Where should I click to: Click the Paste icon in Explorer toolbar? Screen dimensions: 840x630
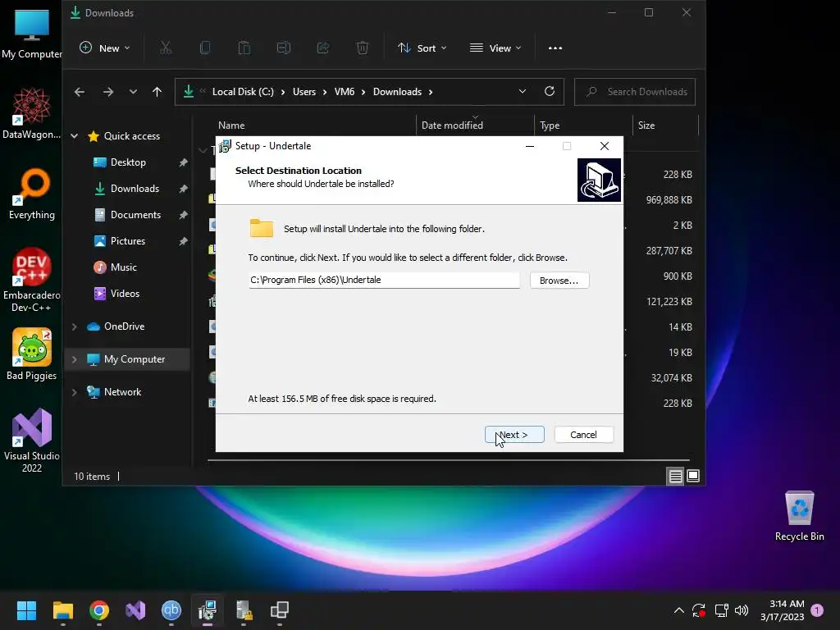pyautogui.click(x=244, y=48)
